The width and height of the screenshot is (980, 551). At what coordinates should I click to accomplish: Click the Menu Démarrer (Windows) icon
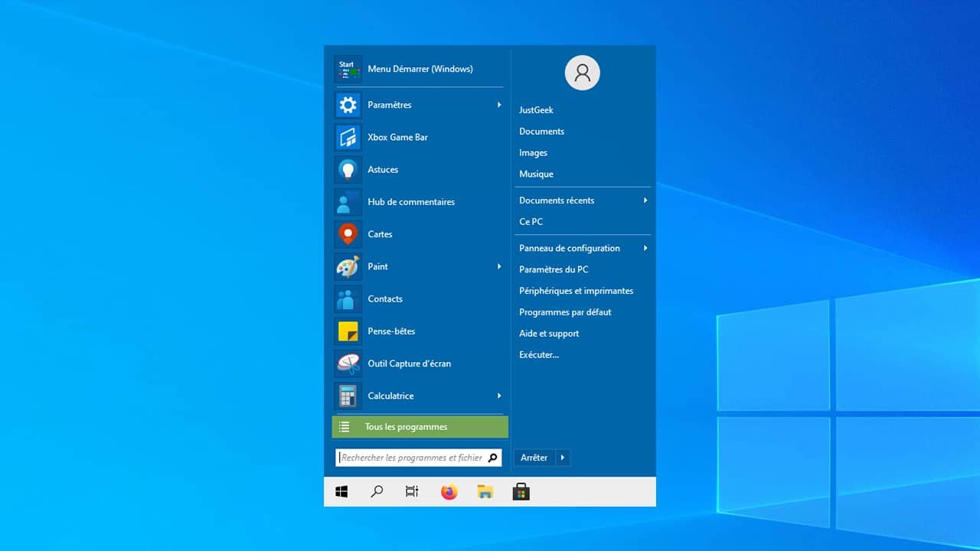click(x=348, y=69)
